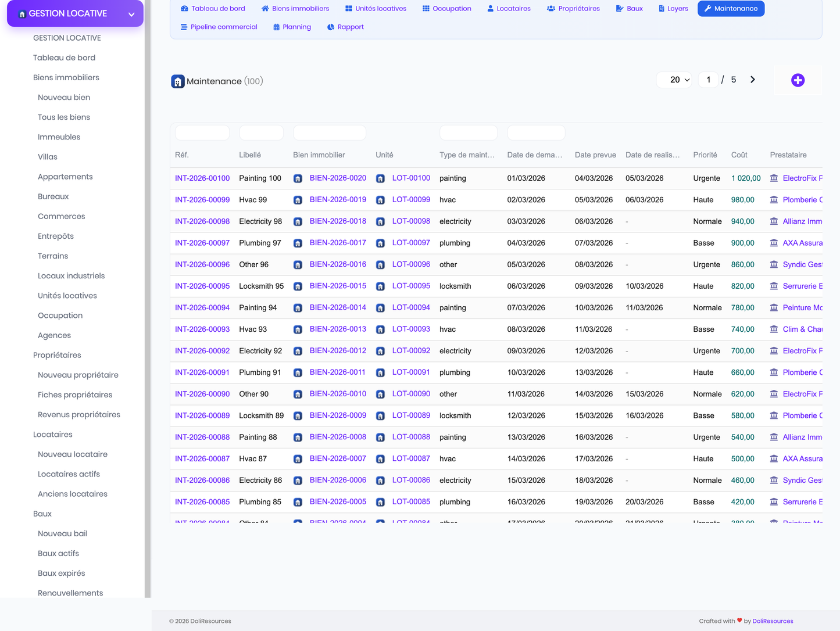Sort by the Date prevue column header
Viewport: 840px width, 631px height.
595,155
